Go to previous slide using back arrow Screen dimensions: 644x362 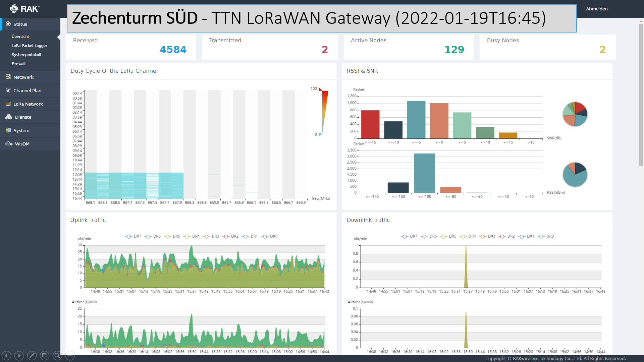pos(6,356)
